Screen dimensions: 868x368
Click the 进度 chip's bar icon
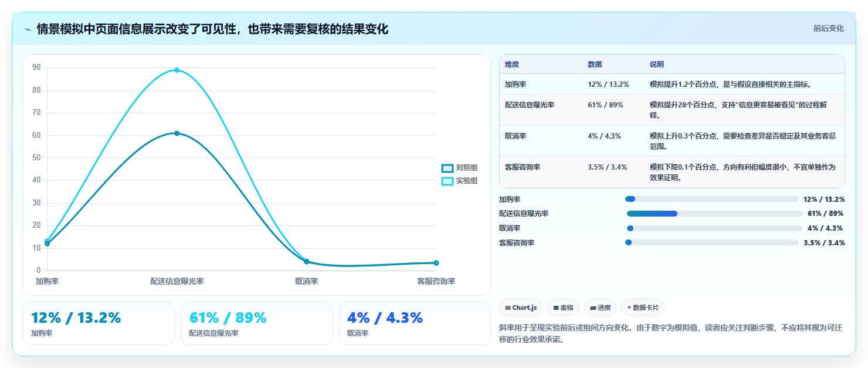[593, 308]
